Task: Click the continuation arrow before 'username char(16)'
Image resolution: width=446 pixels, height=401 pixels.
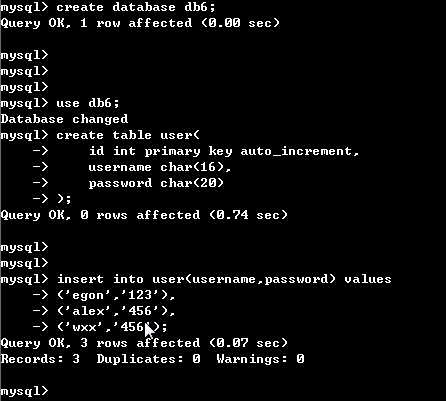Action: (x=40, y=167)
